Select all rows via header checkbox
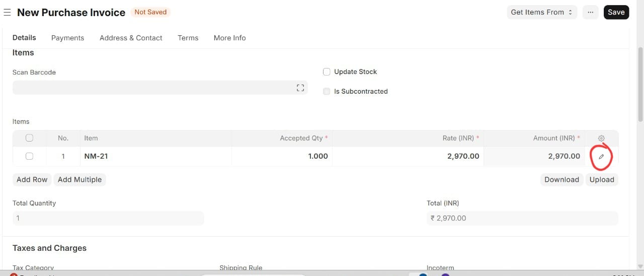The height and width of the screenshot is (276, 644). tap(29, 138)
